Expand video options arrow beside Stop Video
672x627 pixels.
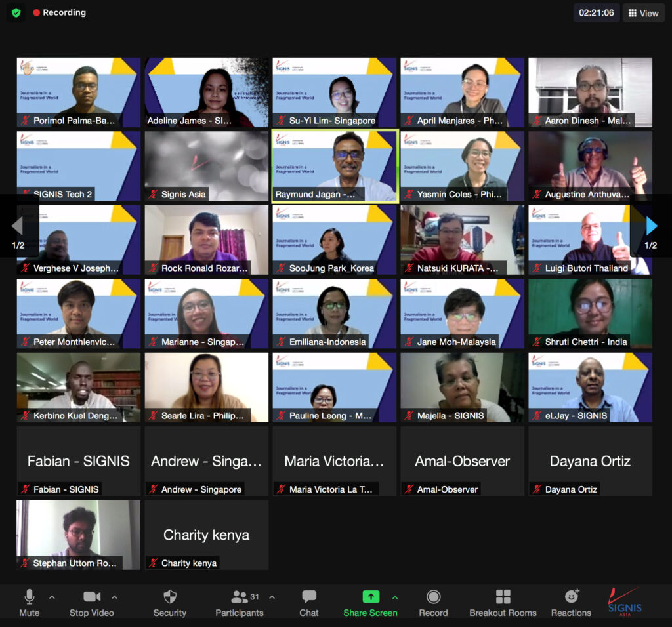[114, 597]
